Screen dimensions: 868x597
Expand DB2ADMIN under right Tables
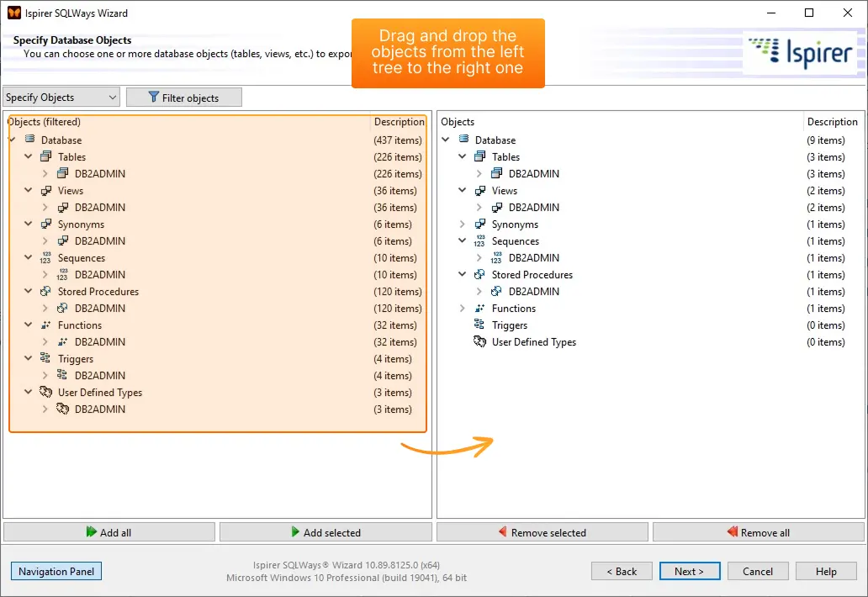click(479, 174)
